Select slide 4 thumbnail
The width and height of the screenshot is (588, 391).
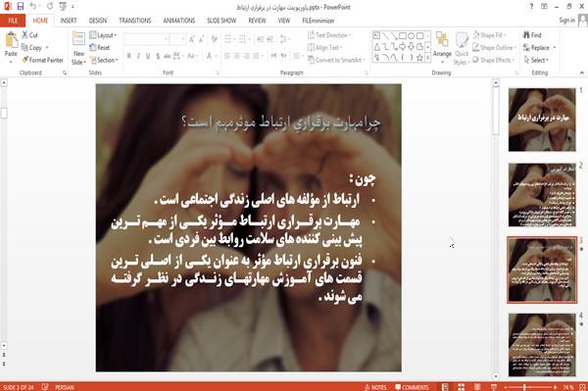tap(542, 345)
